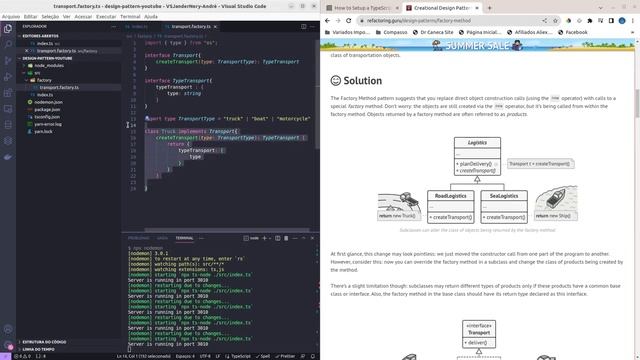640x360 pixels.
Task: Open the Seleção menu
Action: point(50,17)
